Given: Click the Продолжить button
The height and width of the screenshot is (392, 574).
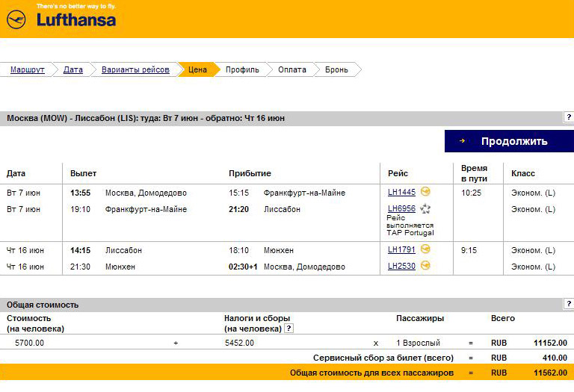Looking at the screenshot, I should pyautogui.click(x=509, y=141).
